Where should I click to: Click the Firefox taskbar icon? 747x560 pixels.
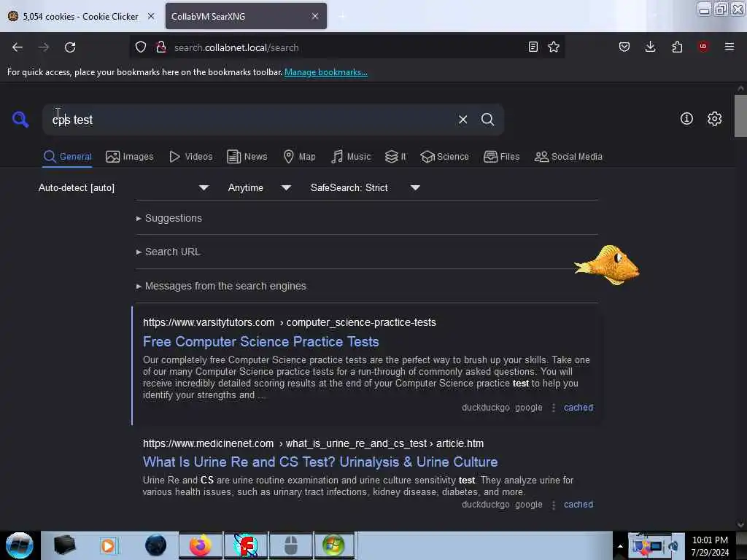click(200, 545)
